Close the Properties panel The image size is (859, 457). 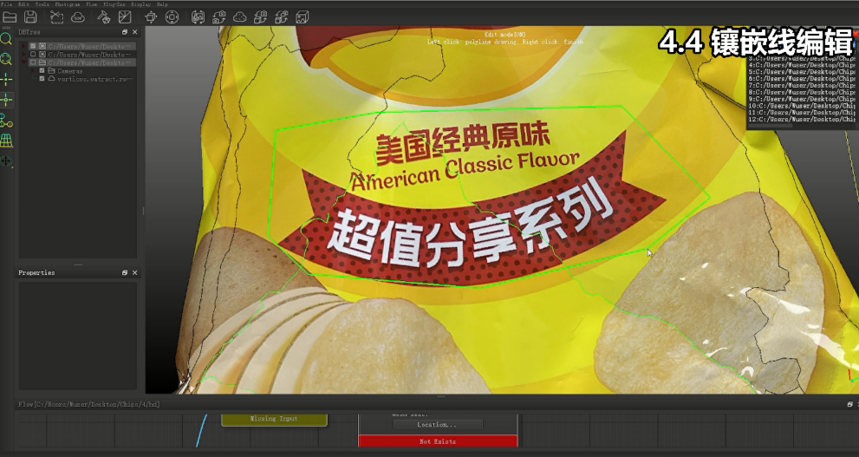tap(135, 272)
